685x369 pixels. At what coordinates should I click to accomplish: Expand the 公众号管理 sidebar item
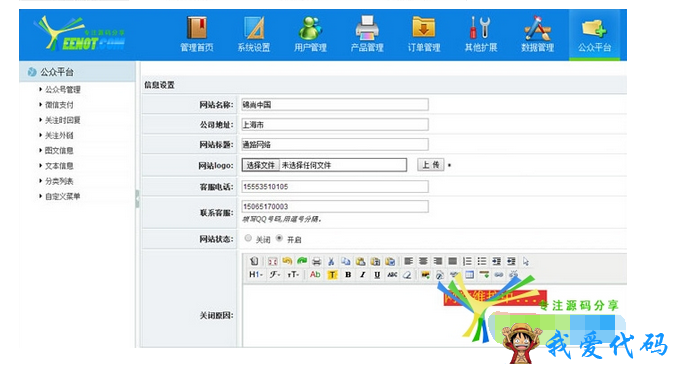62,90
